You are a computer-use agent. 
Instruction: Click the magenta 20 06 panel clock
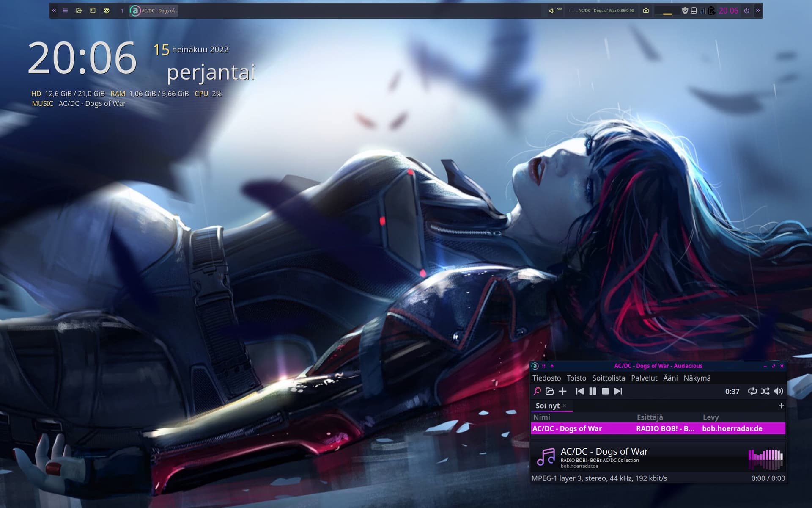(728, 11)
